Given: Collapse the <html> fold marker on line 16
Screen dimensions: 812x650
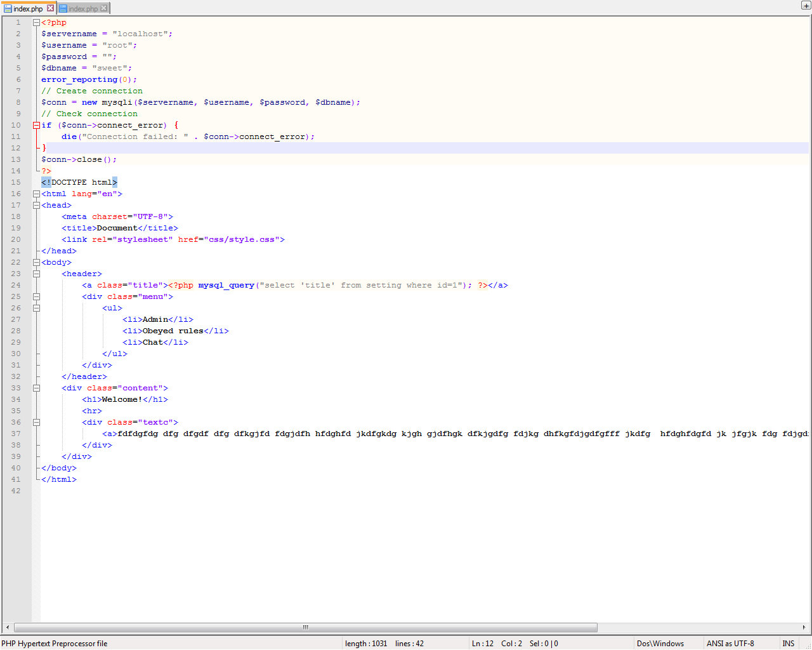Looking at the screenshot, I should click(36, 194).
